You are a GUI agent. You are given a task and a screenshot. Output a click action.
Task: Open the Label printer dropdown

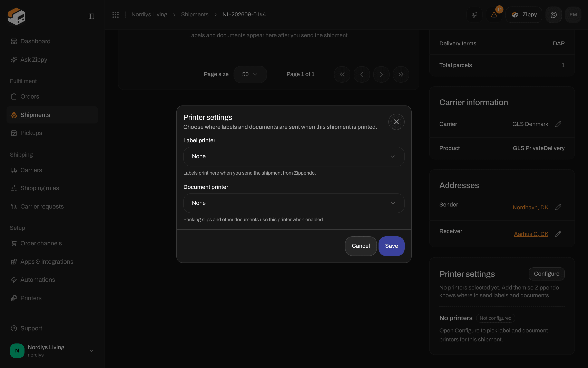point(294,156)
